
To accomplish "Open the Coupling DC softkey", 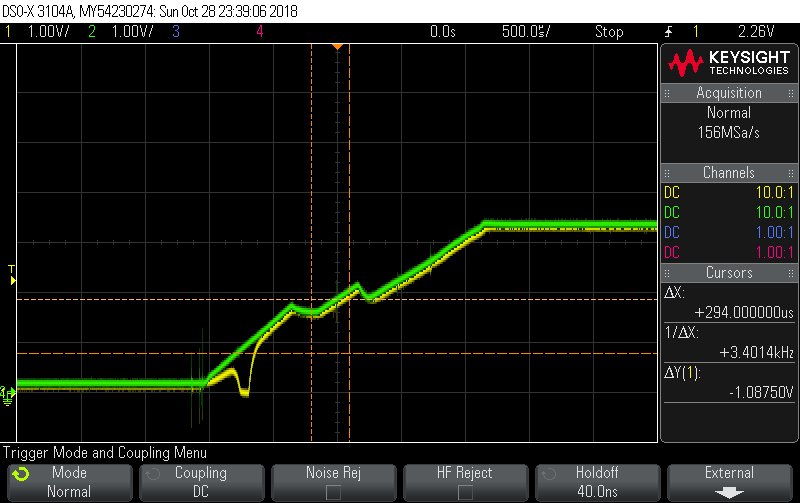I will (x=202, y=482).
